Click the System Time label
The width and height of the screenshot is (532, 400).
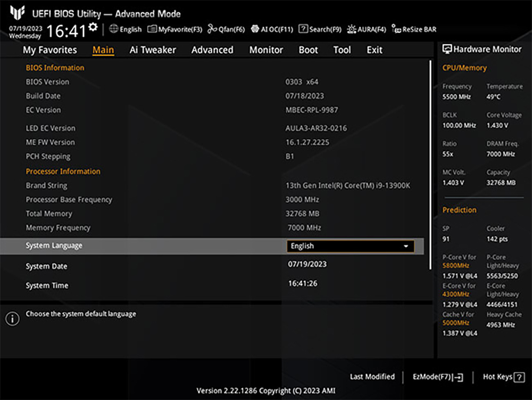coord(47,285)
